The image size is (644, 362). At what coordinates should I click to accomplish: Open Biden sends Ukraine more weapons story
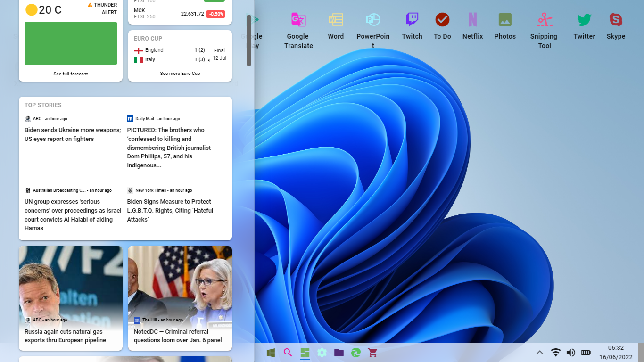73,134
